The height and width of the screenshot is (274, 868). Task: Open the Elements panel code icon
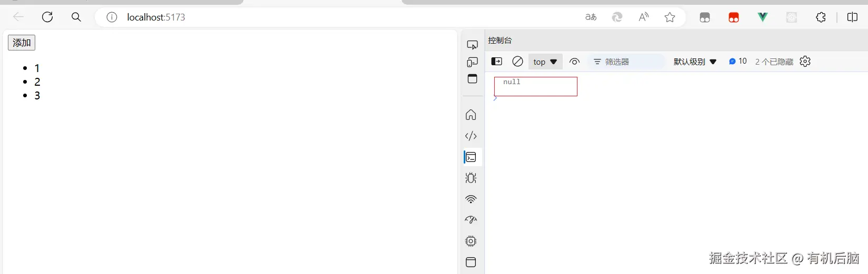point(471,136)
